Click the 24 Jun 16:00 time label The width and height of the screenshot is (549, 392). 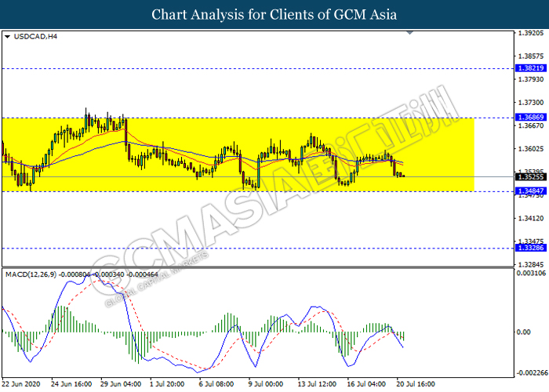[x=71, y=384]
